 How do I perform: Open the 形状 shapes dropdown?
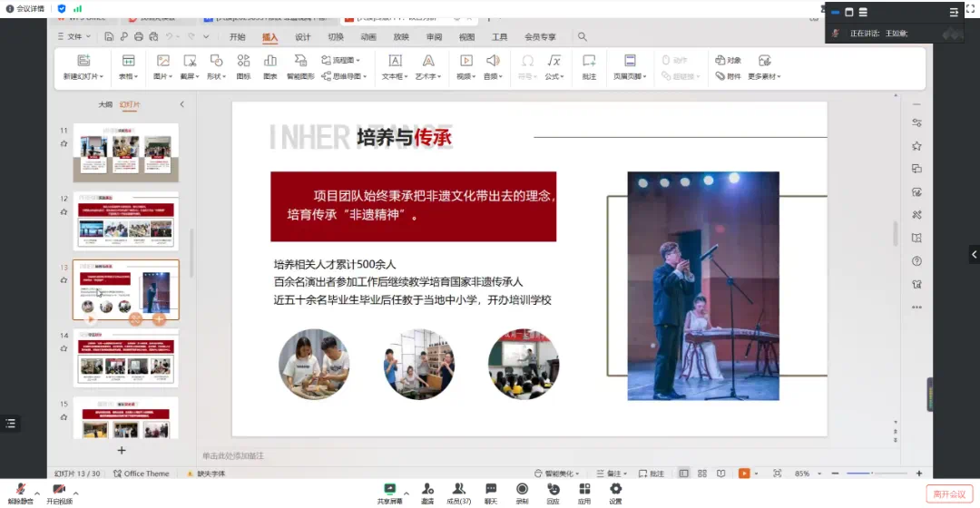(216, 77)
